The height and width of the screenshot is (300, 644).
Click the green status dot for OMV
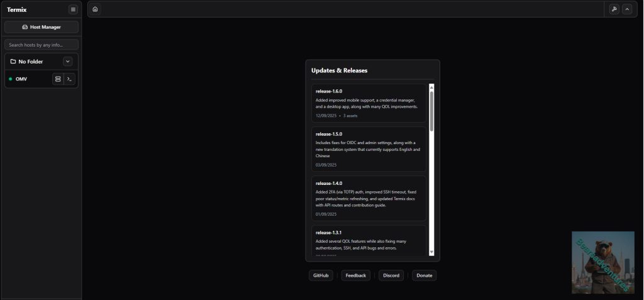pos(11,79)
